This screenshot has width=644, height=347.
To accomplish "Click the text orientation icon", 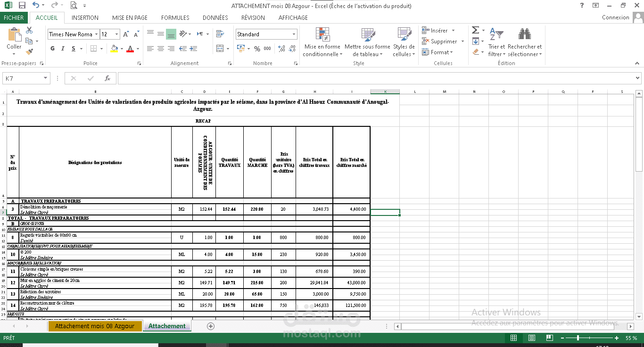I will [184, 34].
